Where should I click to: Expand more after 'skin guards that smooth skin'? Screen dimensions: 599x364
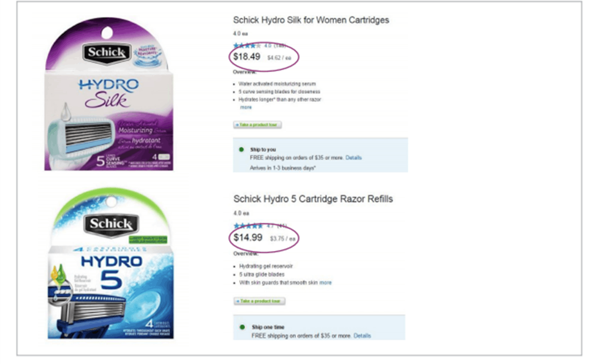326,282
